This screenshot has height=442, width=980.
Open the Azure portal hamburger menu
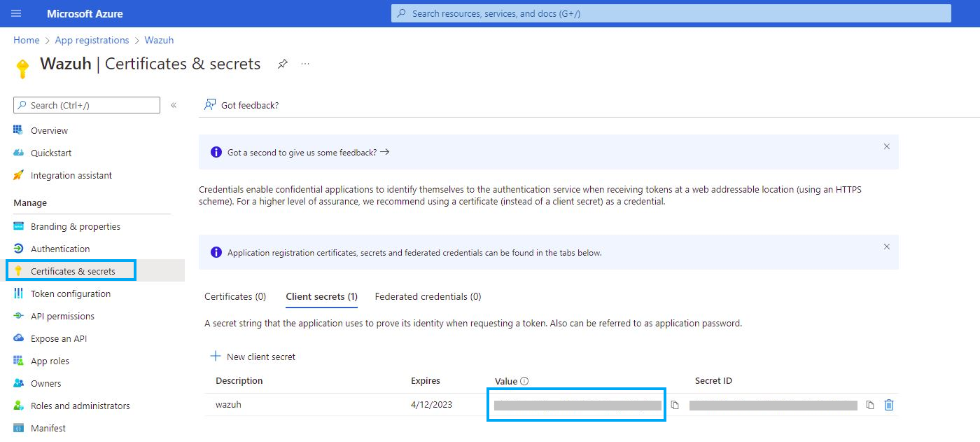click(x=15, y=13)
